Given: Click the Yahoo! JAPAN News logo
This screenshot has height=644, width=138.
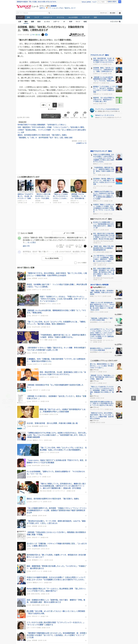Looking at the screenshot, I should (x=27, y=7).
